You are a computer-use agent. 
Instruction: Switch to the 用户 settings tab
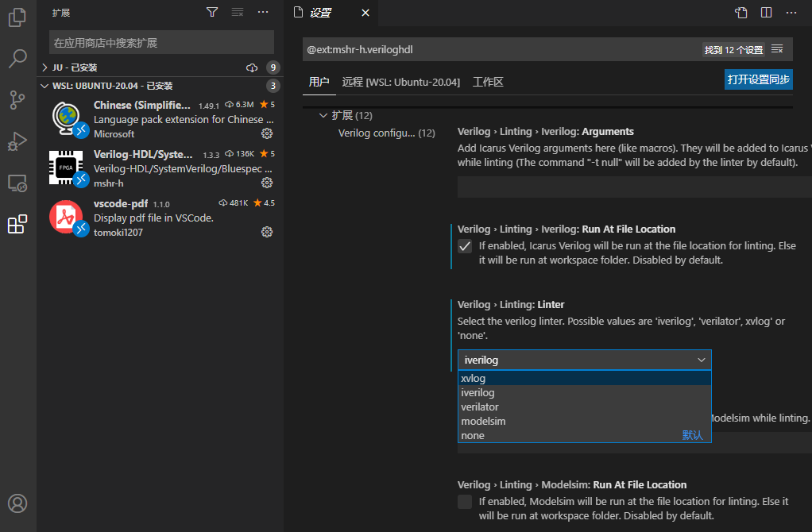[319, 82]
